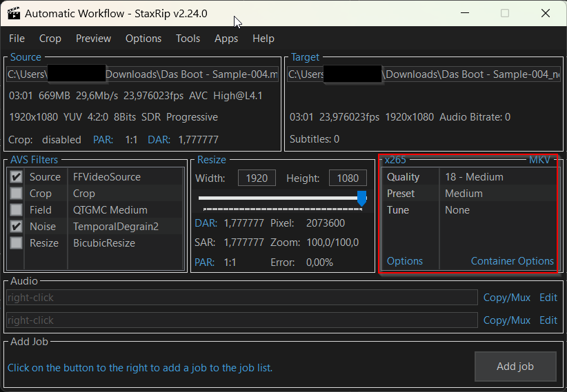The width and height of the screenshot is (567, 392).
Task: Click the first audio track field
Action: [x=242, y=298]
